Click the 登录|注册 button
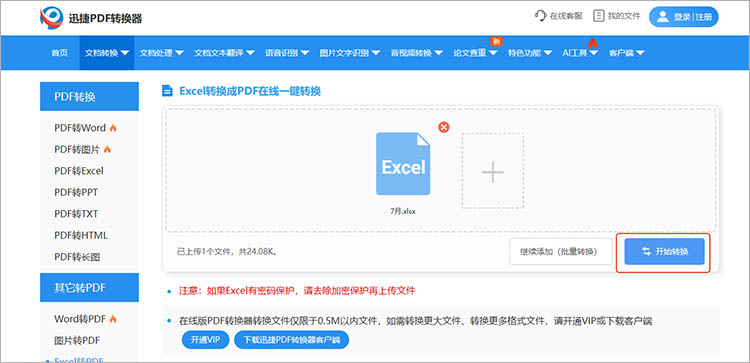 [684, 17]
